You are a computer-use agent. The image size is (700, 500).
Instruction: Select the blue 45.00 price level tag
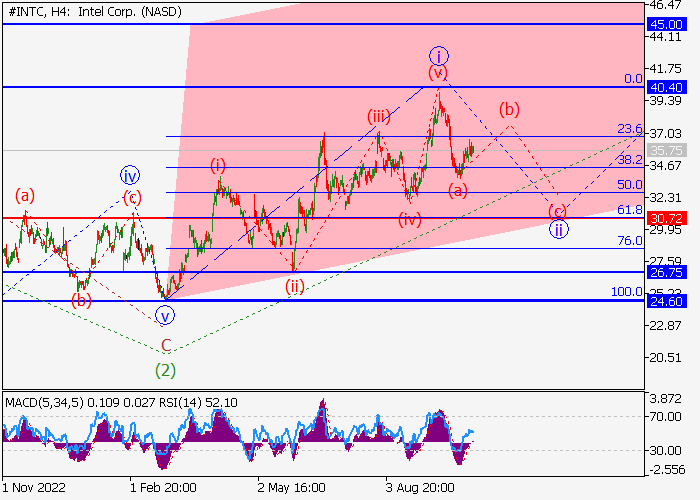[x=666, y=24]
